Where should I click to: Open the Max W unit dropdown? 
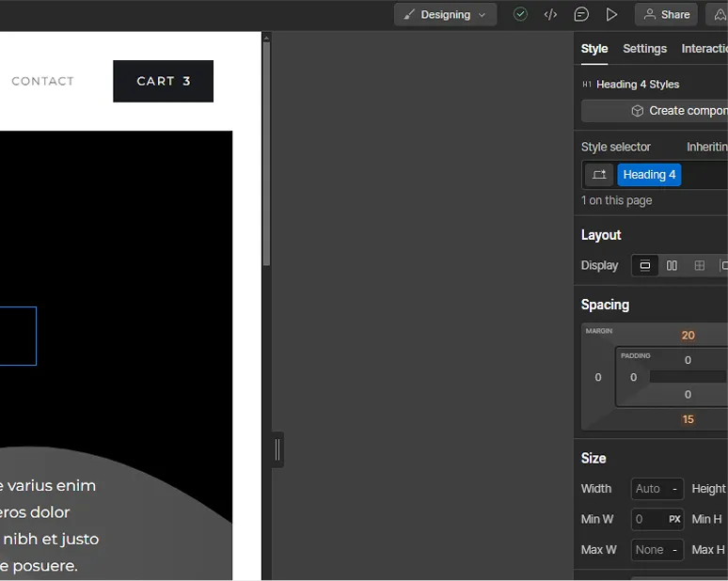(x=675, y=550)
